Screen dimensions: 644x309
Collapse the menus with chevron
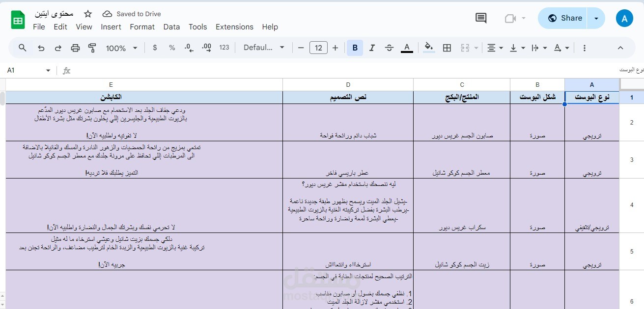click(620, 48)
